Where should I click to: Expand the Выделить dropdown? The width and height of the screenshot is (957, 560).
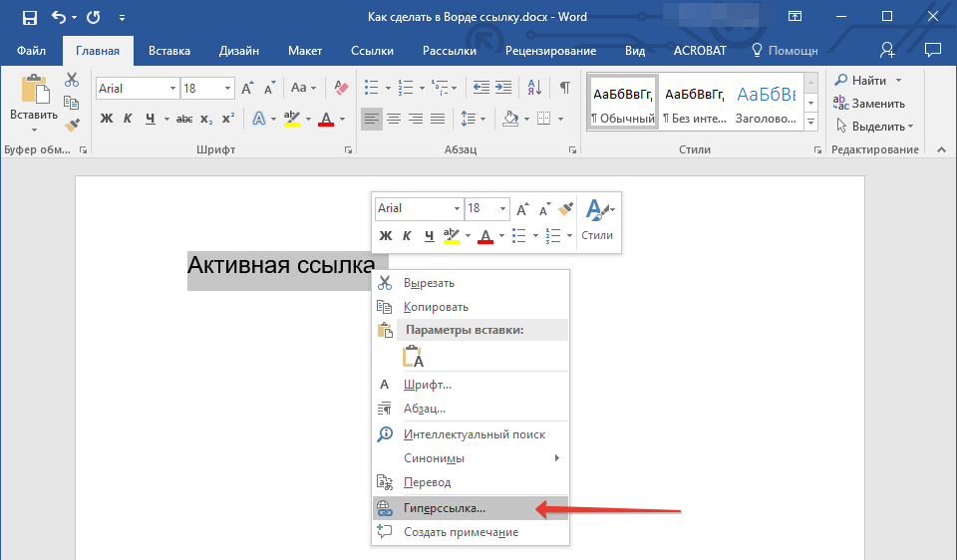tap(909, 127)
